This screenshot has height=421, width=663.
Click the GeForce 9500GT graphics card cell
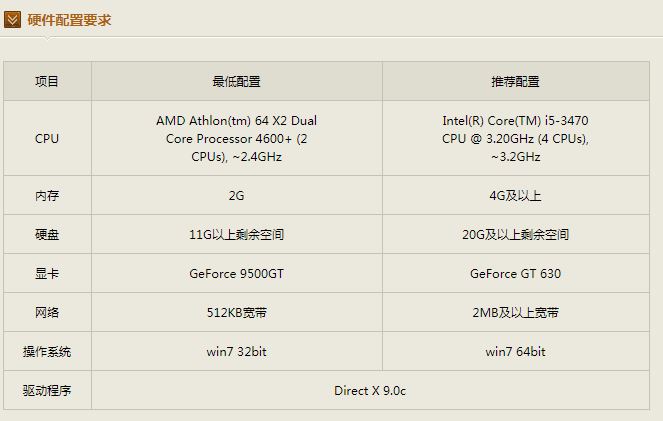point(236,273)
